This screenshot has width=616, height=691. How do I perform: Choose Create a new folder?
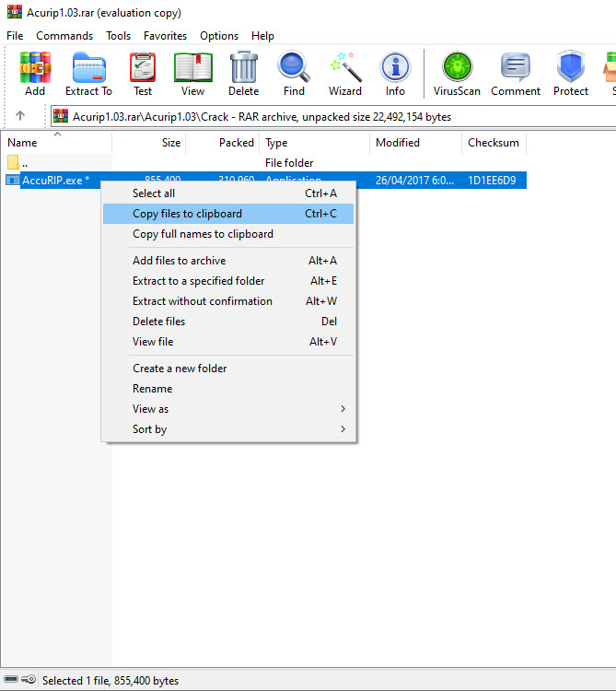228,369
